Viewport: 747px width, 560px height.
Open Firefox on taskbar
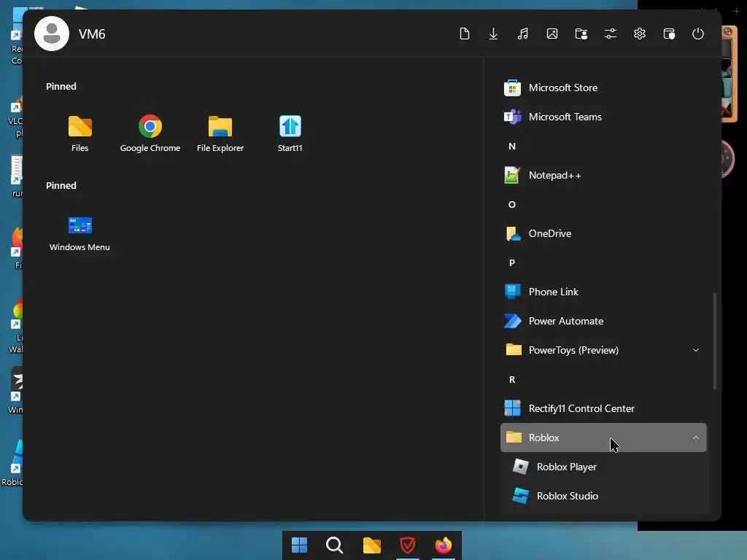click(443, 545)
